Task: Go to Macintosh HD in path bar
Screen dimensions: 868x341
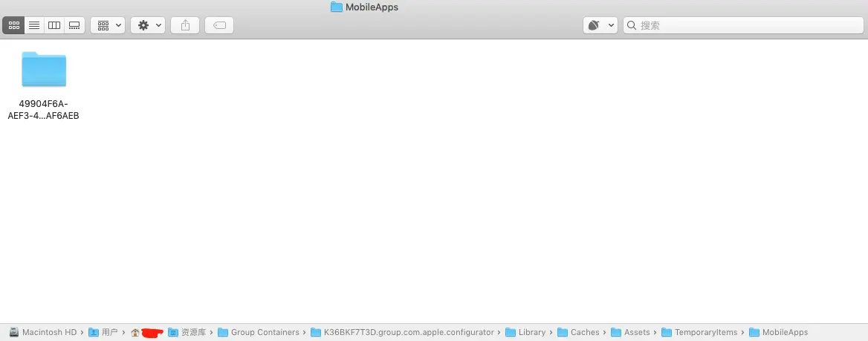Action: pyautogui.click(x=42, y=332)
